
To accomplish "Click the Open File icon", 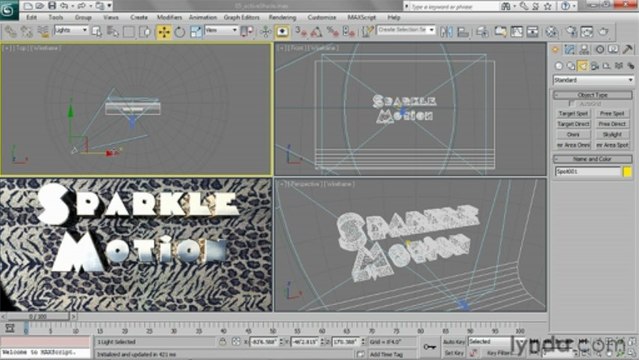I will tap(40, 6).
